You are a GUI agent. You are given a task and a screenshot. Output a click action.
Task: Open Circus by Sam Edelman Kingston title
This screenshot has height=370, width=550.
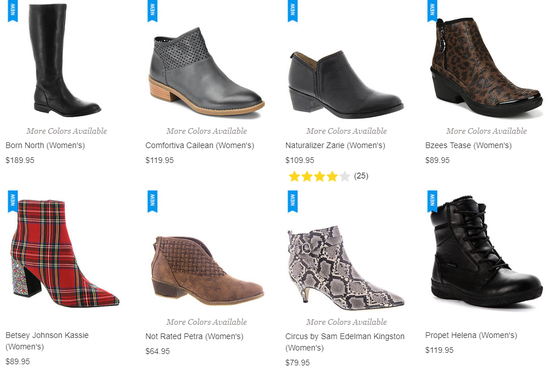[345, 342]
